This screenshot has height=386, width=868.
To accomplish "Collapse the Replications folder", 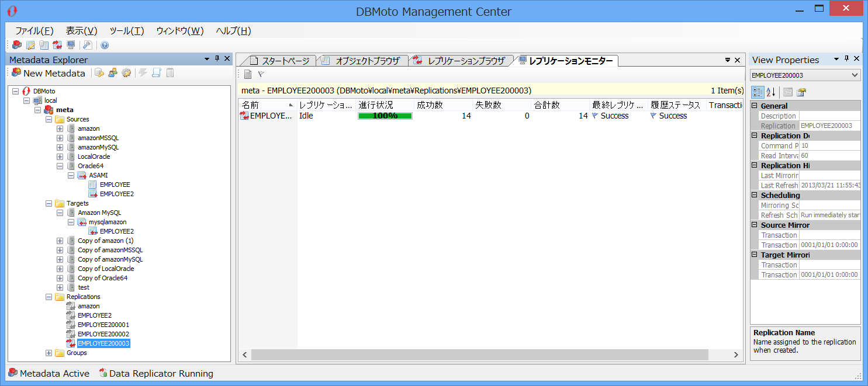I will [49, 297].
